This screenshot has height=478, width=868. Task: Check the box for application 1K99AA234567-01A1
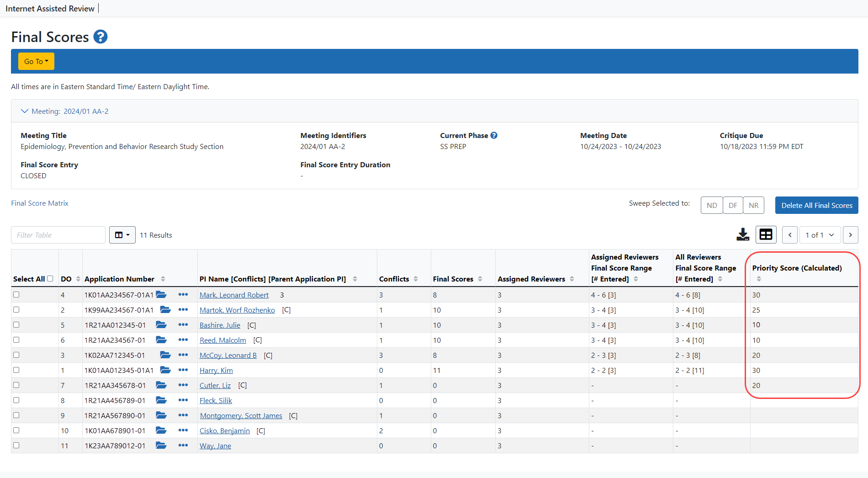(16, 310)
